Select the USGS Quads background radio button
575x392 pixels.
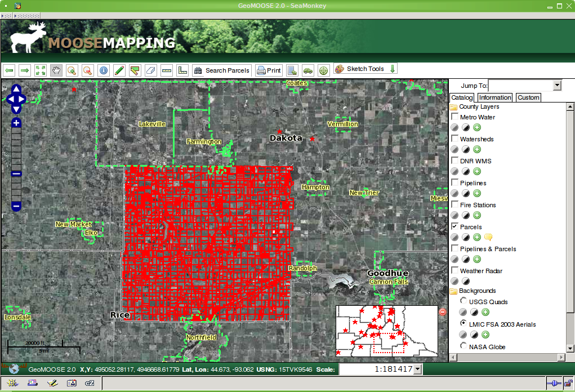463,301
